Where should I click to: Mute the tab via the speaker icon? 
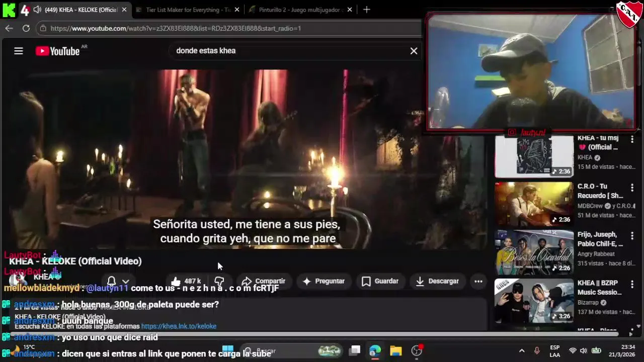point(37,10)
